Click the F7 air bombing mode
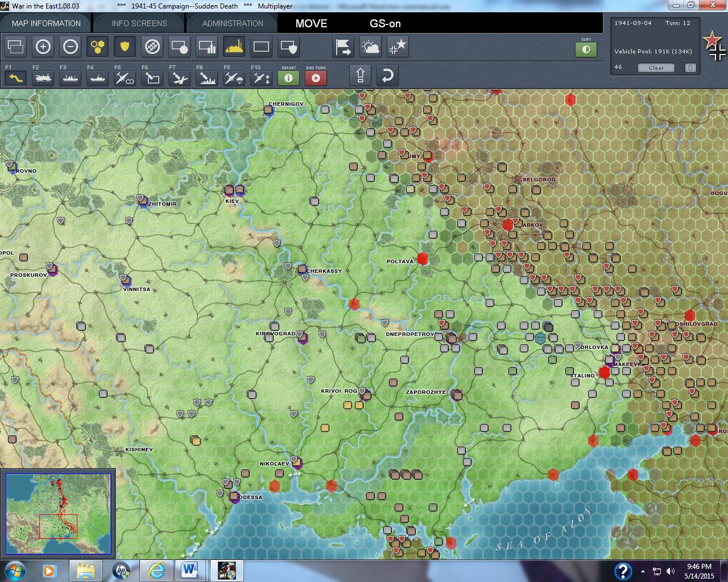Viewport: 728px width, 582px height. [179, 78]
